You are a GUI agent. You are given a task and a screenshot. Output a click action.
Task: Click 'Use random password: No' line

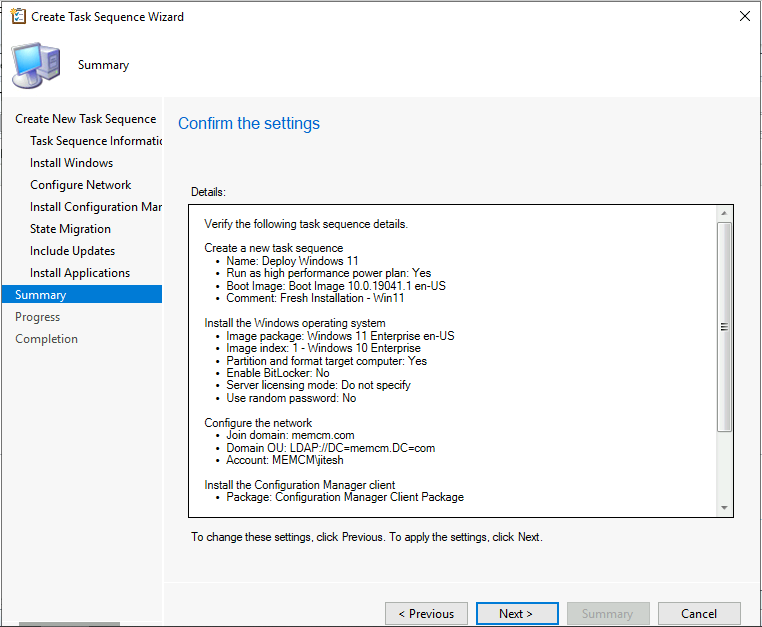[291, 398]
